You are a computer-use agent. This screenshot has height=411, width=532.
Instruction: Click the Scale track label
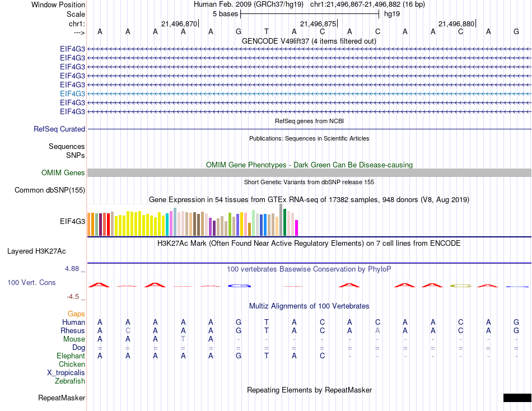tap(76, 14)
